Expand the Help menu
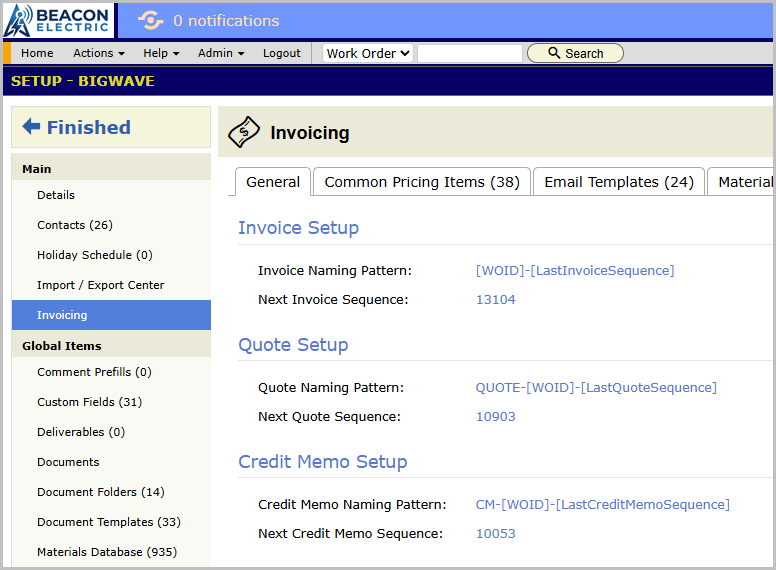This screenshot has height=570, width=776. click(x=161, y=53)
